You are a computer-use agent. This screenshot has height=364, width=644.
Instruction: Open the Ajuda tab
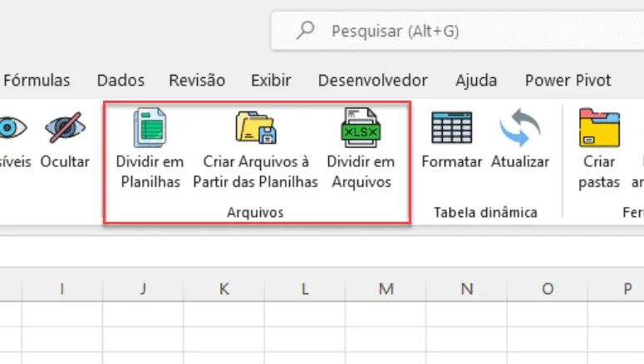point(476,81)
